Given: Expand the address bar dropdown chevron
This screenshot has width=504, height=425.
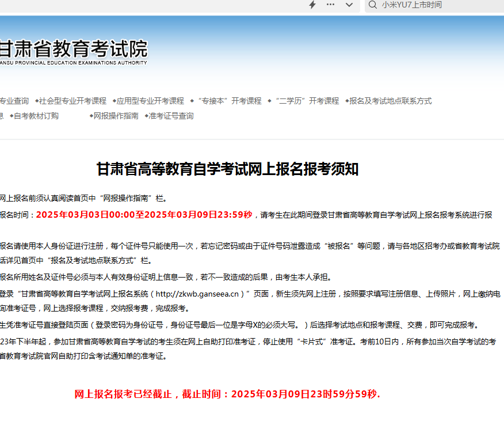Looking at the screenshot, I should 349,5.
